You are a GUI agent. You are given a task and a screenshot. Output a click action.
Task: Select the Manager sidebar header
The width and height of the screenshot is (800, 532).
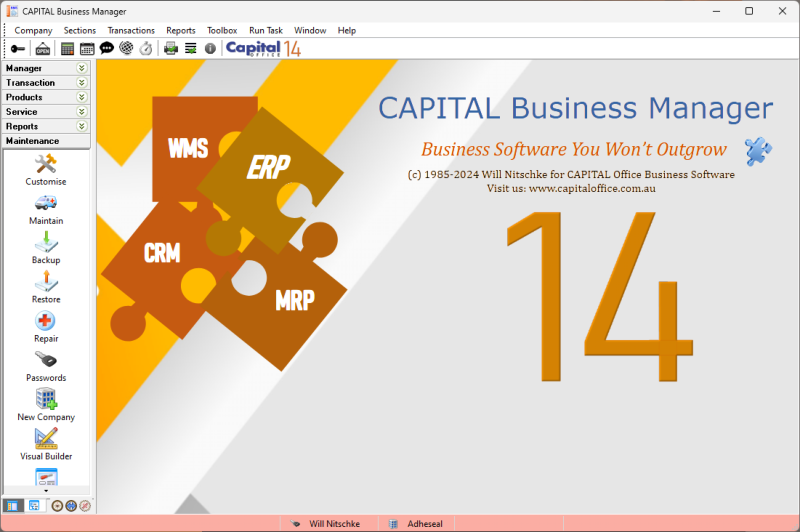tap(46, 68)
